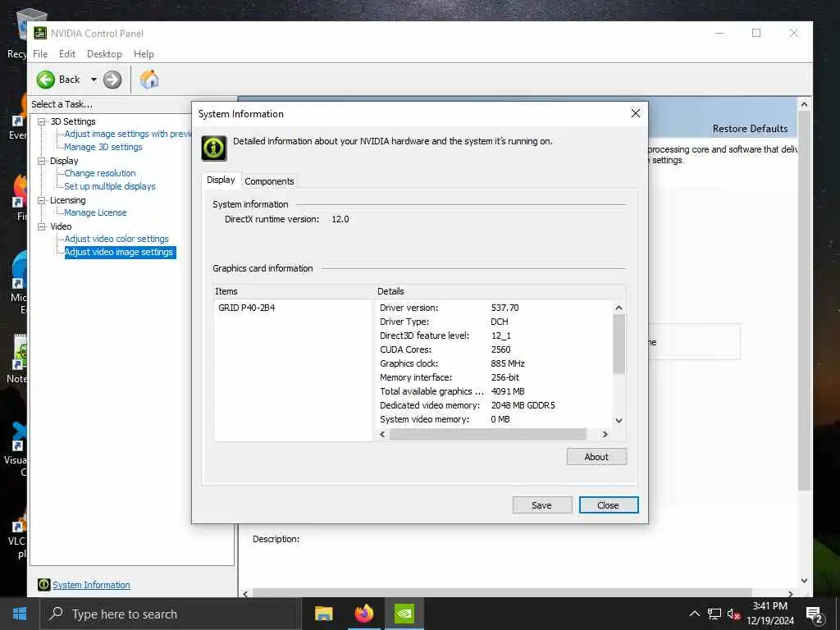
Task: Open the notification center icon
Action: [815, 614]
